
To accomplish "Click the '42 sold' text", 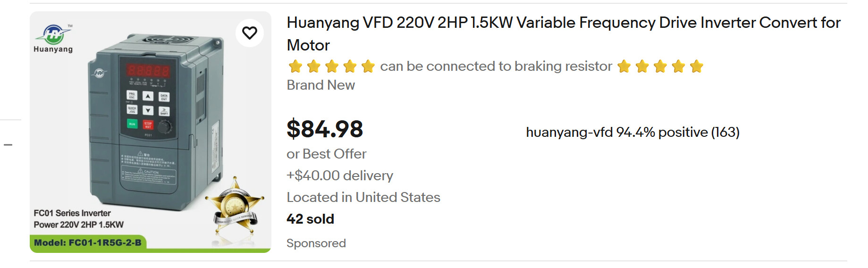I will (x=310, y=219).
